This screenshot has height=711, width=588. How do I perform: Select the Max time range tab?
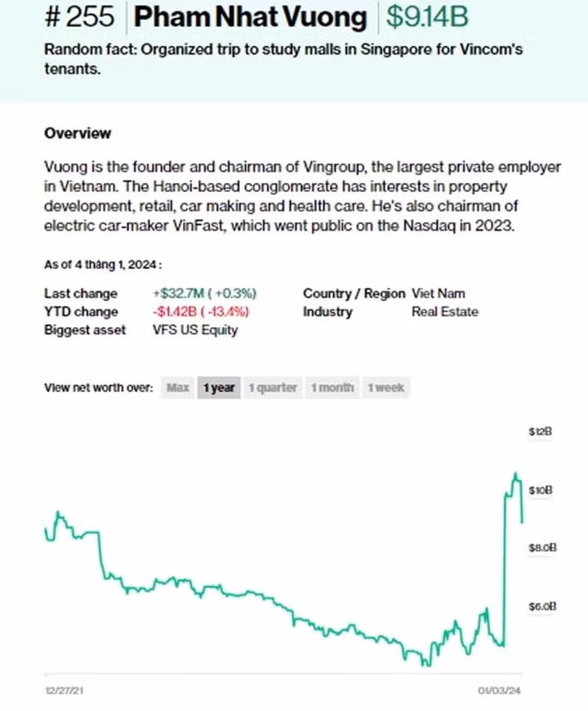click(x=178, y=388)
